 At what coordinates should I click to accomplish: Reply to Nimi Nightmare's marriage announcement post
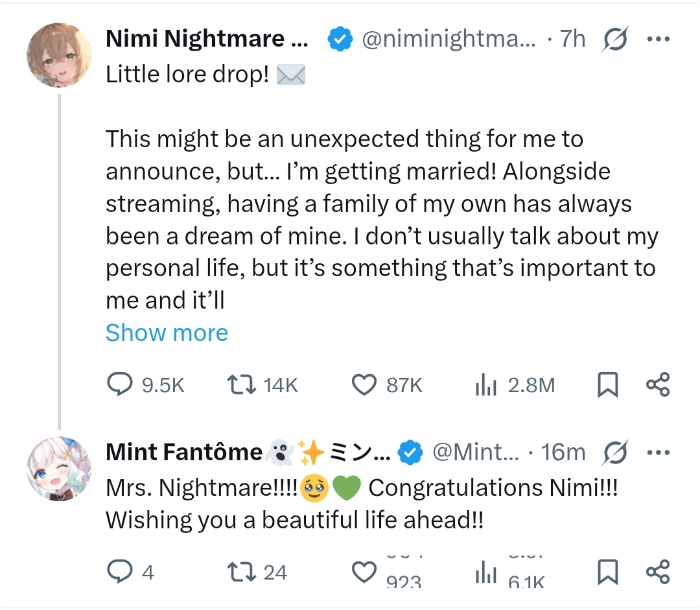click(119, 386)
